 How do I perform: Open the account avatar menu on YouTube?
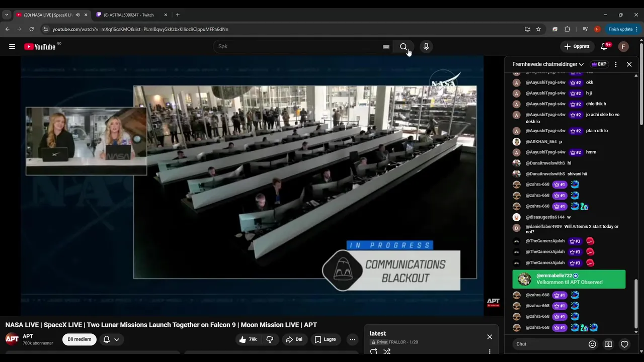tap(623, 47)
